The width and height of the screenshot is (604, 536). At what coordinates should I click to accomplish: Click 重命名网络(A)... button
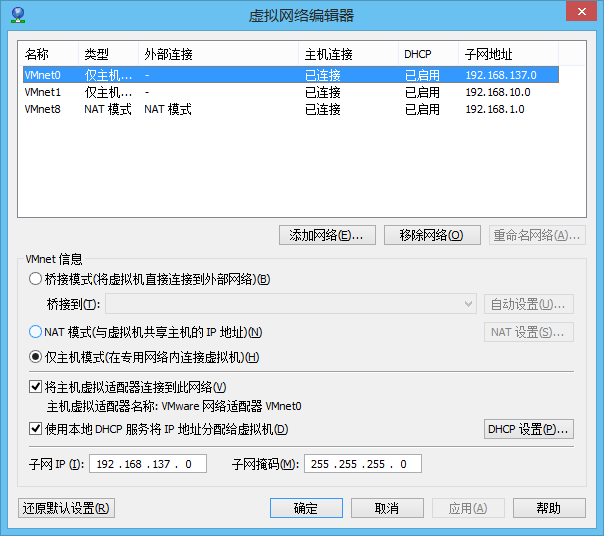tap(537, 235)
